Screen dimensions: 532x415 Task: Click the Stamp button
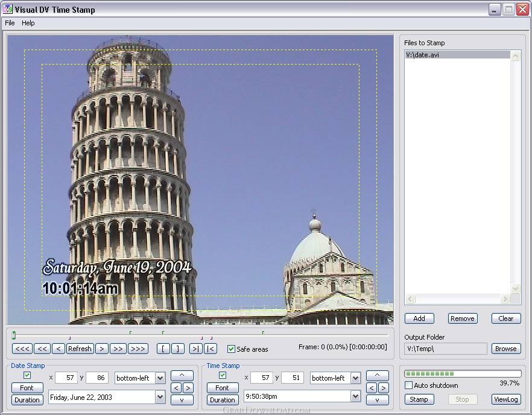(419, 399)
